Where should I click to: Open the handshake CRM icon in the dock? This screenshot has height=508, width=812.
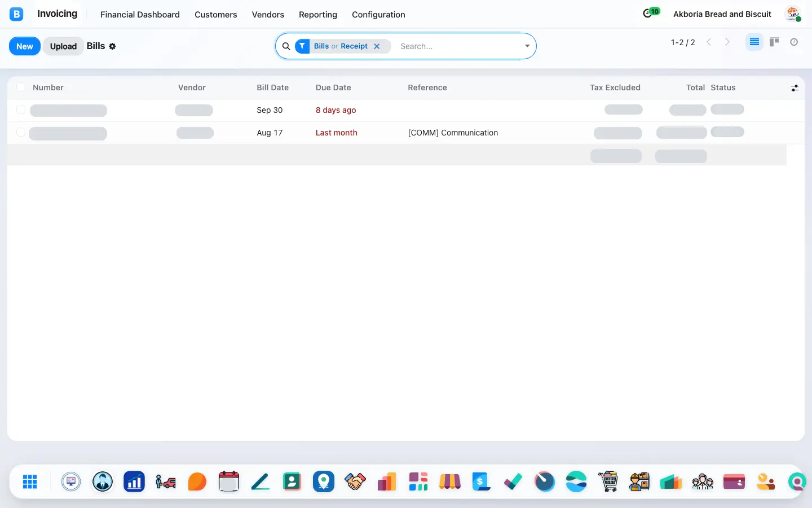355,481
